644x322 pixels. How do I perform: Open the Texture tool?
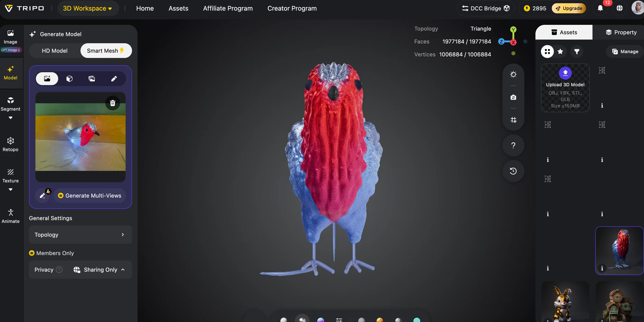tap(10, 176)
